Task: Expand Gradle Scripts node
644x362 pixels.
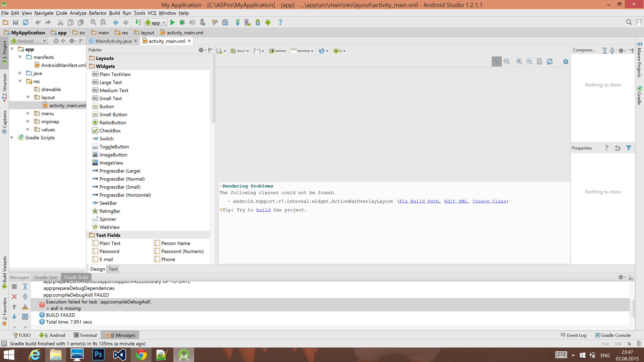Action: click(x=12, y=137)
